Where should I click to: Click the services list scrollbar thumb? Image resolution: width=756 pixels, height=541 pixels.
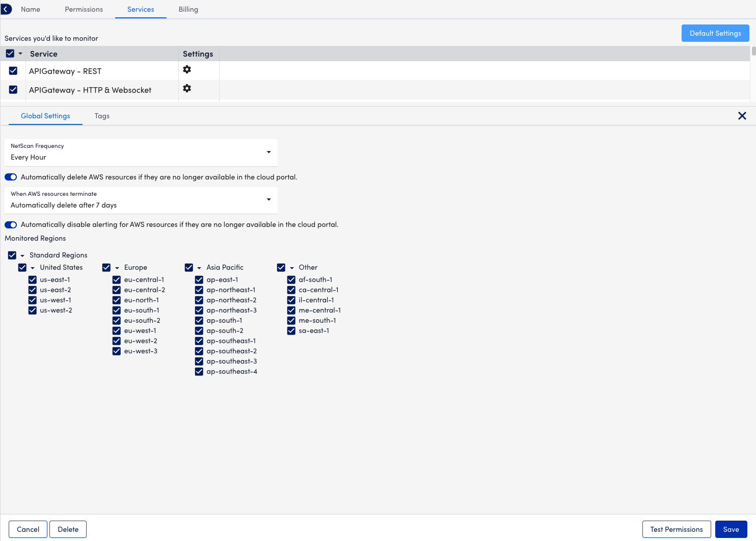coord(753,51)
